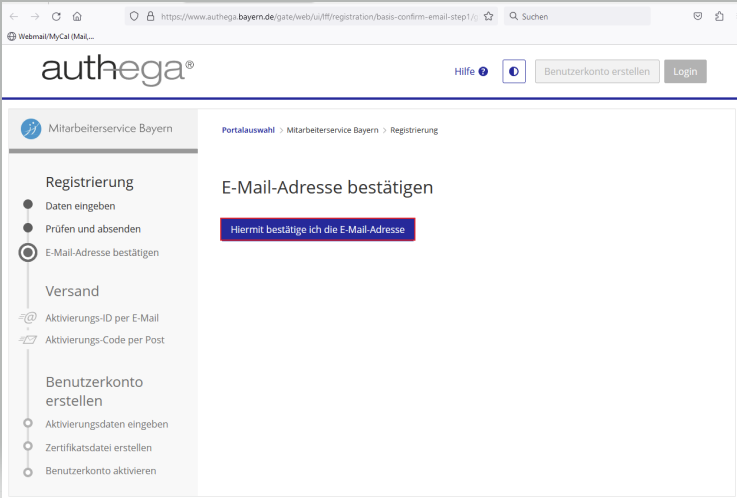Click the Hilfe question mark icon
Screen dimensions: 737x498
(x=483, y=72)
